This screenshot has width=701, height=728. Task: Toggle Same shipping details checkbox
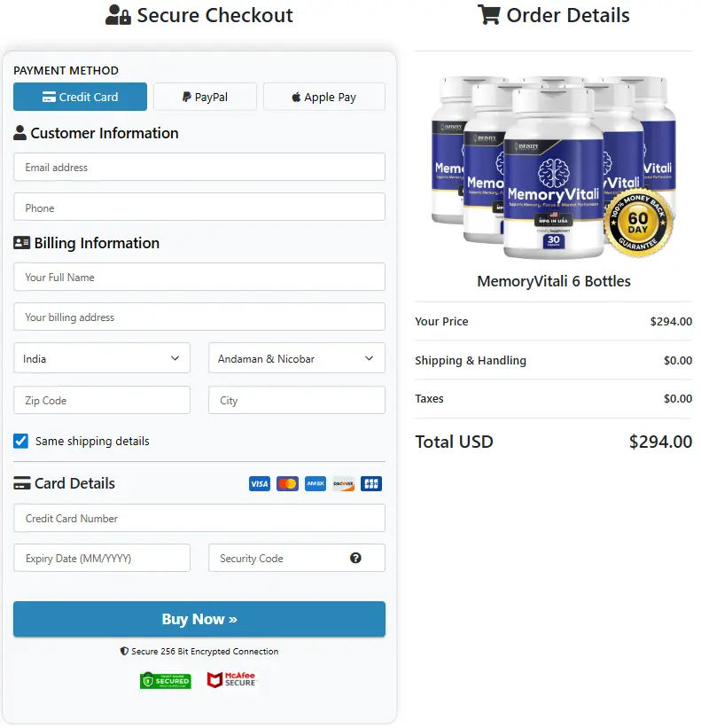click(21, 441)
